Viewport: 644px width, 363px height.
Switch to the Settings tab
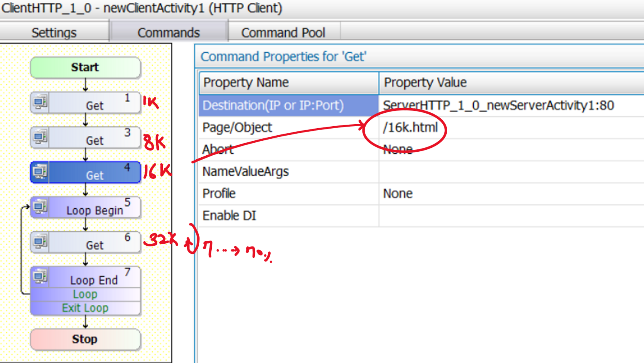tap(54, 32)
